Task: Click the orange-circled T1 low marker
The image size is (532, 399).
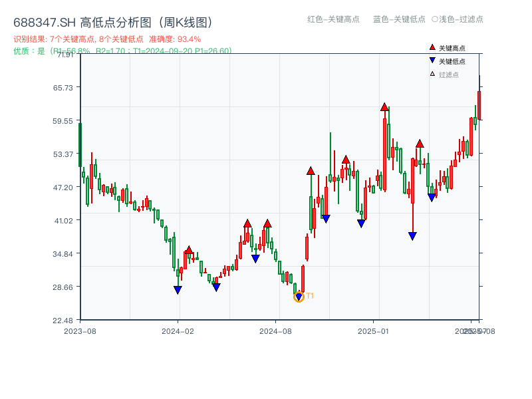Action: [x=299, y=297]
